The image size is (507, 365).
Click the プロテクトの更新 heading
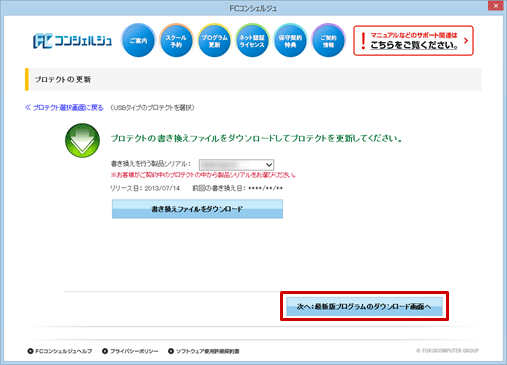pos(63,79)
